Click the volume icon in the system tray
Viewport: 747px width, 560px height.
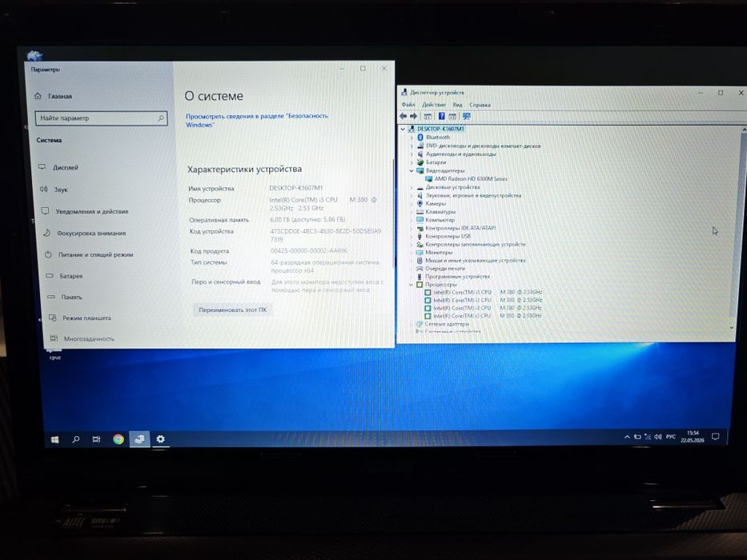[x=658, y=437]
